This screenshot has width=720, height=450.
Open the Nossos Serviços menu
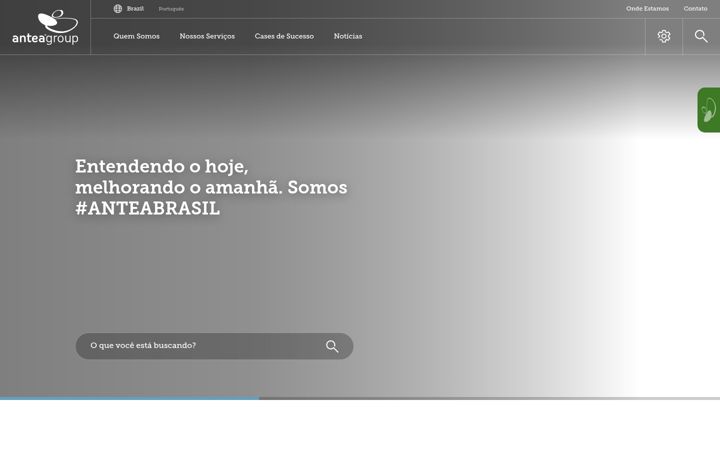207,36
